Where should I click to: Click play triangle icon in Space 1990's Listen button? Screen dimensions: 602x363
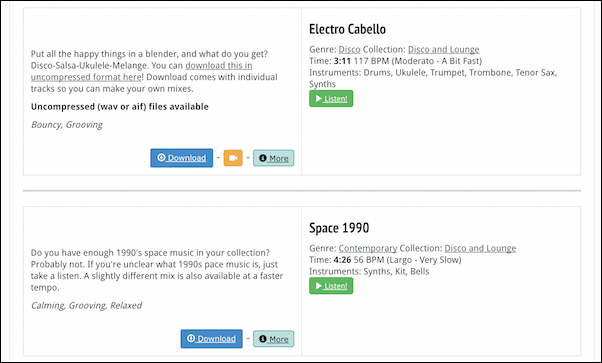319,286
